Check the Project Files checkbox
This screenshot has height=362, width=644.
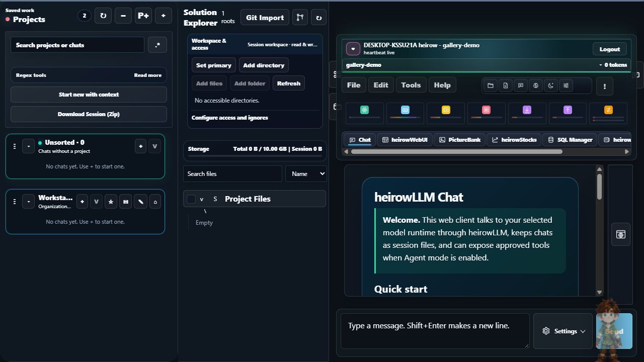[191, 199]
